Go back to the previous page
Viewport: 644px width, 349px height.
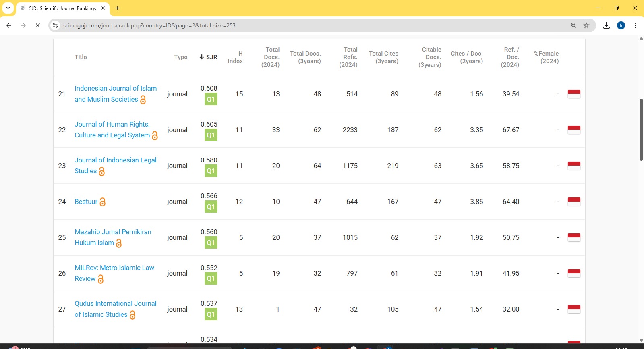coord(9,25)
